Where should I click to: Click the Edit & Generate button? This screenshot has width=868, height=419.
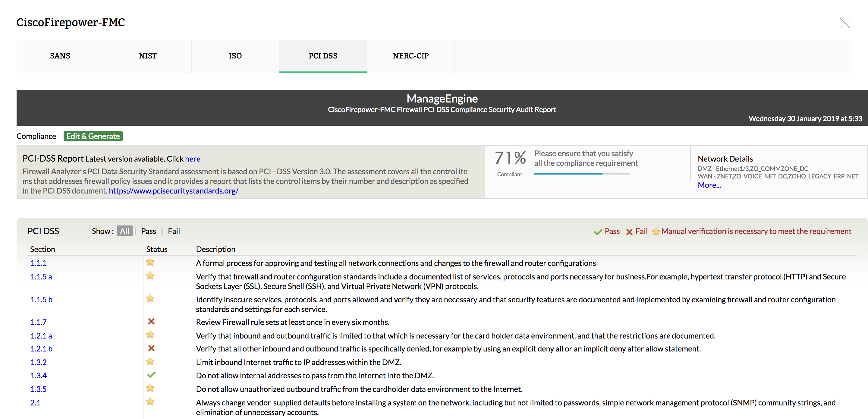click(x=93, y=136)
